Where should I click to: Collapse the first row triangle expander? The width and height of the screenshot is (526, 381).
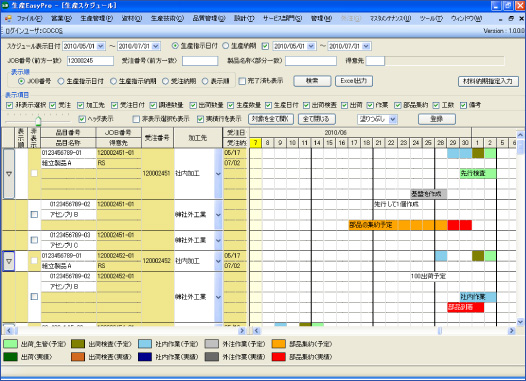coord(9,174)
